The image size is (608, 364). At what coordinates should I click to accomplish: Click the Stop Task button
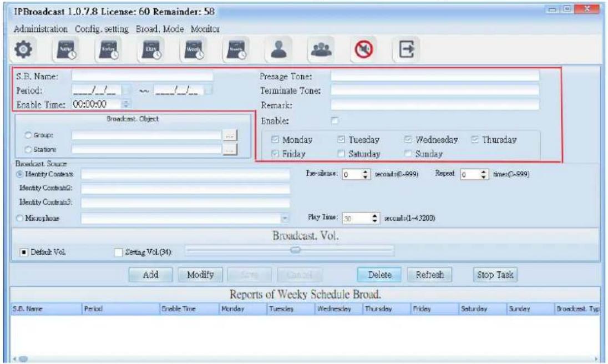coord(495,275)
